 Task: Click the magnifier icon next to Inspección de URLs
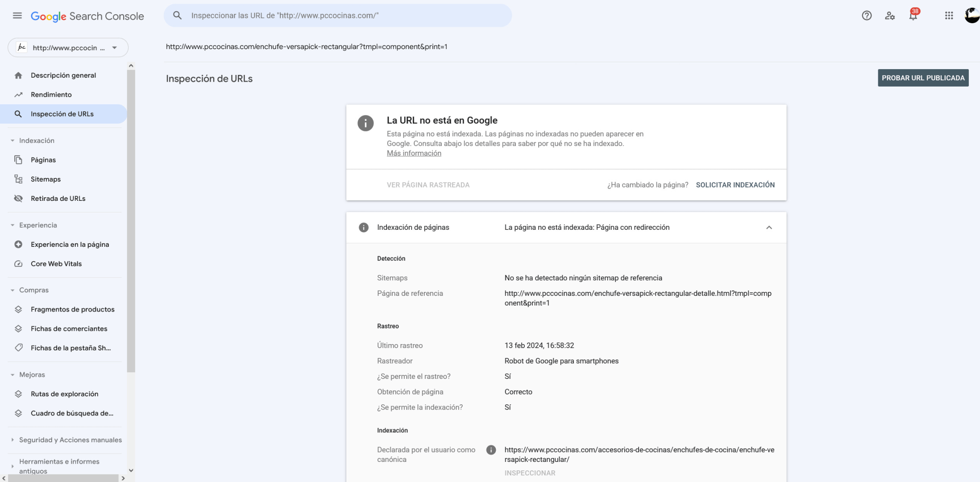click(x=18, y=114)
